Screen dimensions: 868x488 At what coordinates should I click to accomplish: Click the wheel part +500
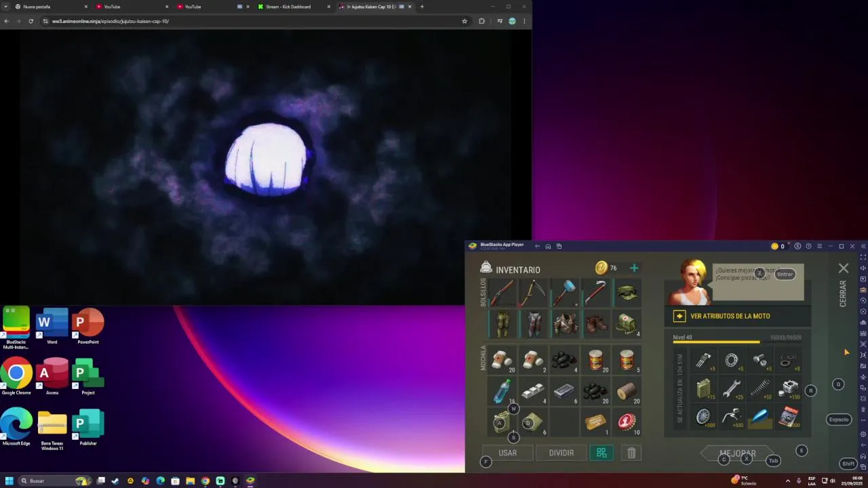click(704, 416)
